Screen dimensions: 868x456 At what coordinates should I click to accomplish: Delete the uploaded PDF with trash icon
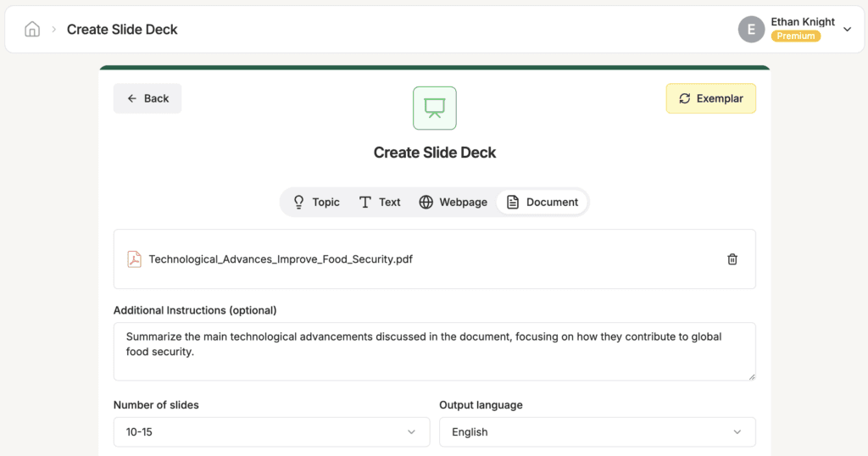[732, 259]
